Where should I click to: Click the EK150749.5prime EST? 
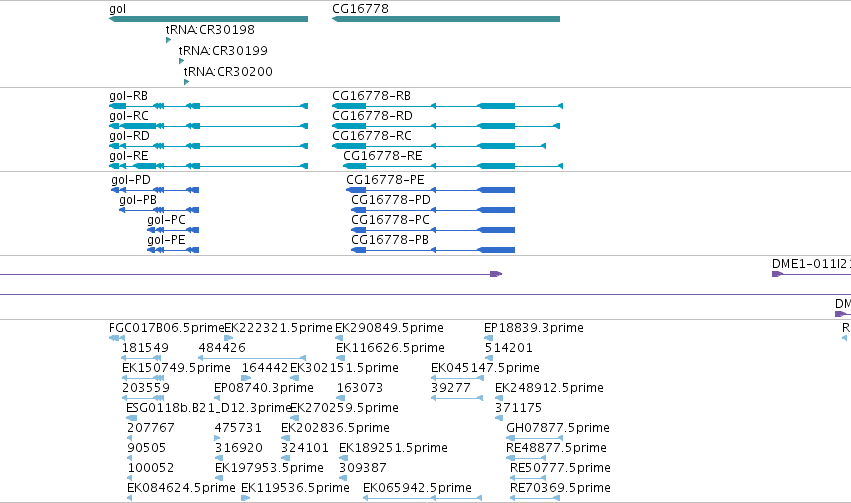click(176, 368)
